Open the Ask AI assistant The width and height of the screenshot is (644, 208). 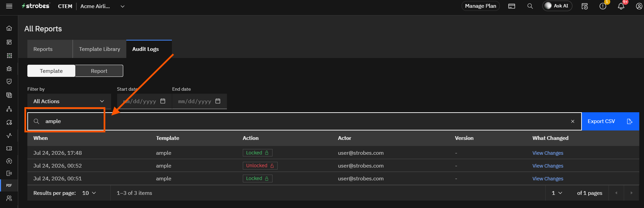click(x=557, y=6)
